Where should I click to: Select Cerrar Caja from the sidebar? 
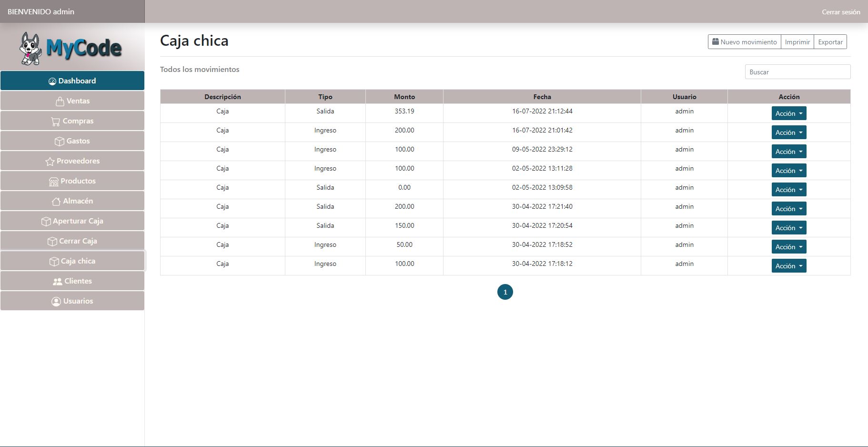[72, 241]
